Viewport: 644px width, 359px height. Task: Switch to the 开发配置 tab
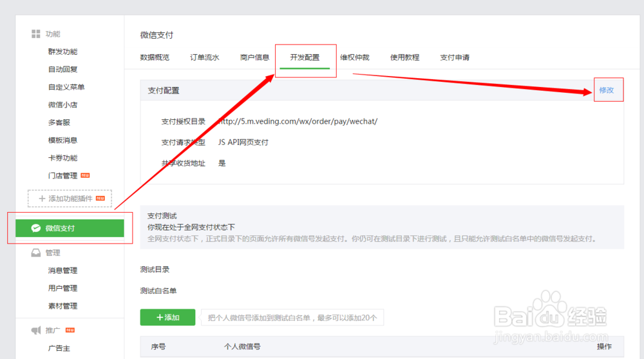pos(305,57)
